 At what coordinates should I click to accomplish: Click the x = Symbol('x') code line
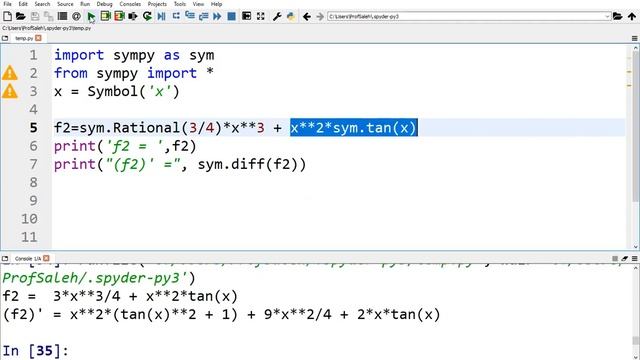[x=116, y=91]
